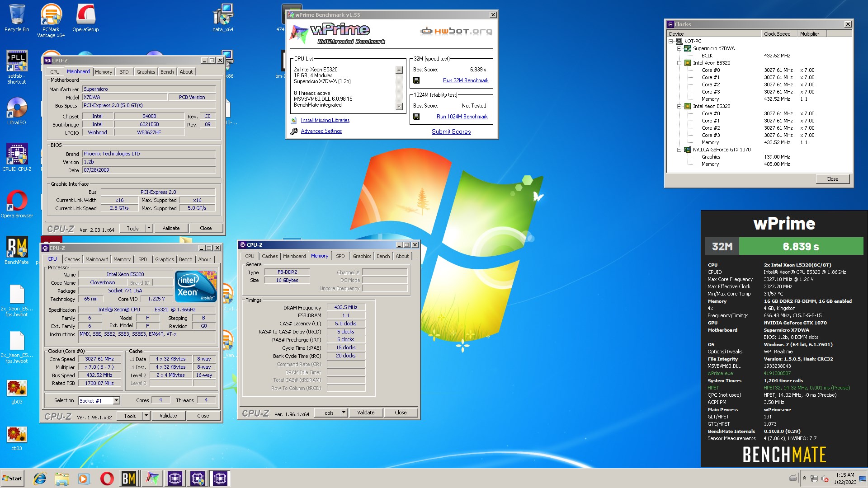Click Install Missing Libraries link

tap(325, 120)
